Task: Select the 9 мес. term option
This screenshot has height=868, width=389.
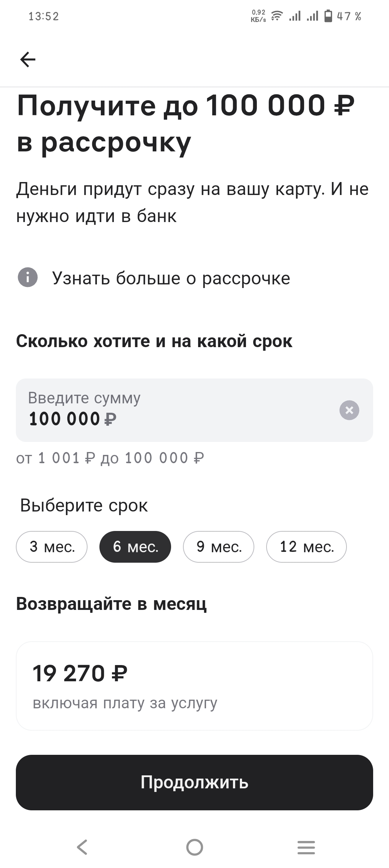Action: [x=219, y=546]
